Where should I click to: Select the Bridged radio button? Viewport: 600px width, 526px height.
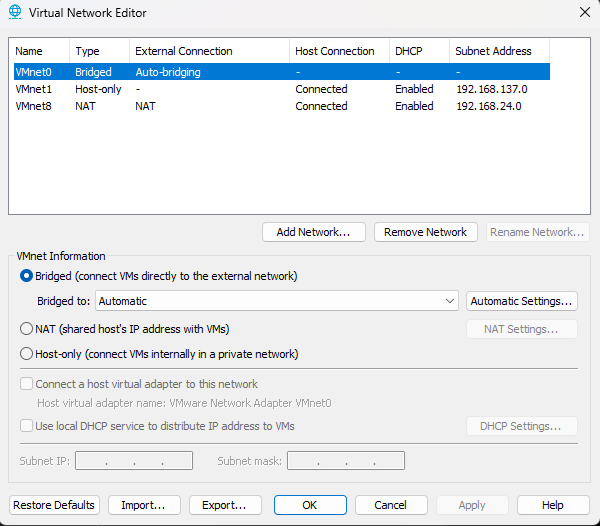click(27, 276)
